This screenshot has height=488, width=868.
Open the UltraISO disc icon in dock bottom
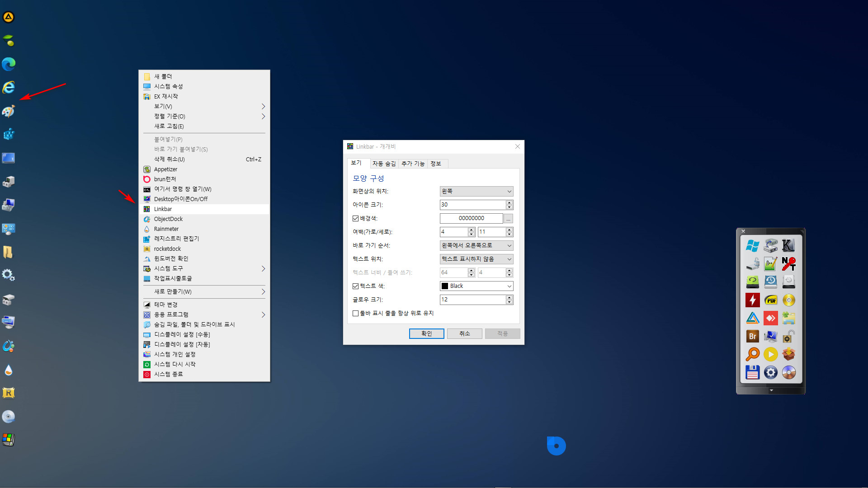[789, 372]
